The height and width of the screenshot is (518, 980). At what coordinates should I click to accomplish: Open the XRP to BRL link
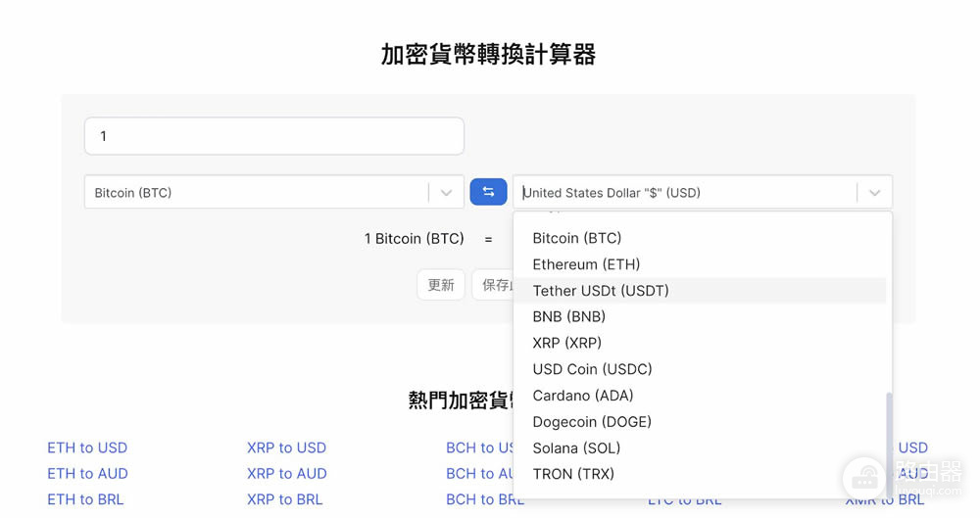(x=284, y=499)
